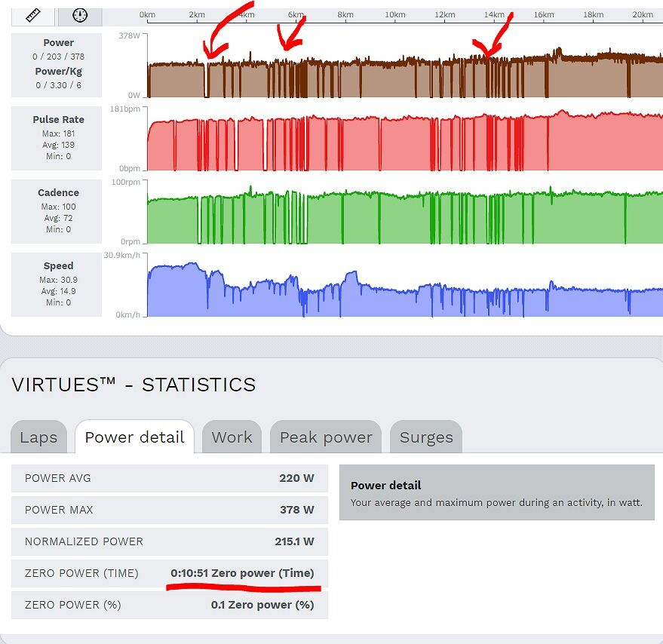
Task: Switch x-axis to time clock icon
Action: pos(80,16)
